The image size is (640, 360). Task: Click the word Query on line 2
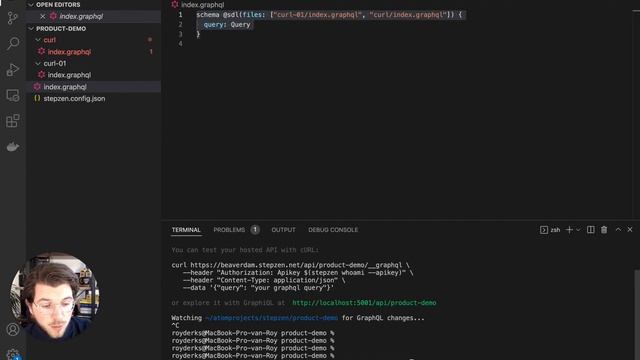pos(240,24)
